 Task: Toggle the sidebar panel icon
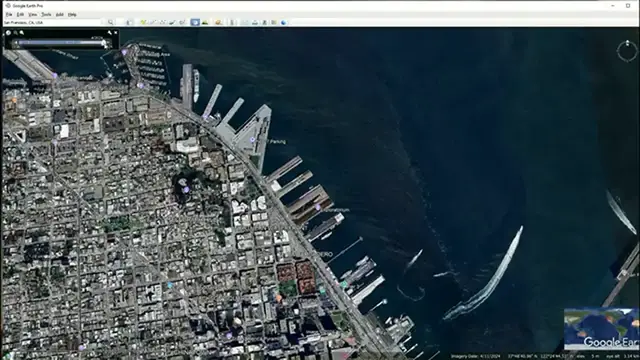coord(129,22)
